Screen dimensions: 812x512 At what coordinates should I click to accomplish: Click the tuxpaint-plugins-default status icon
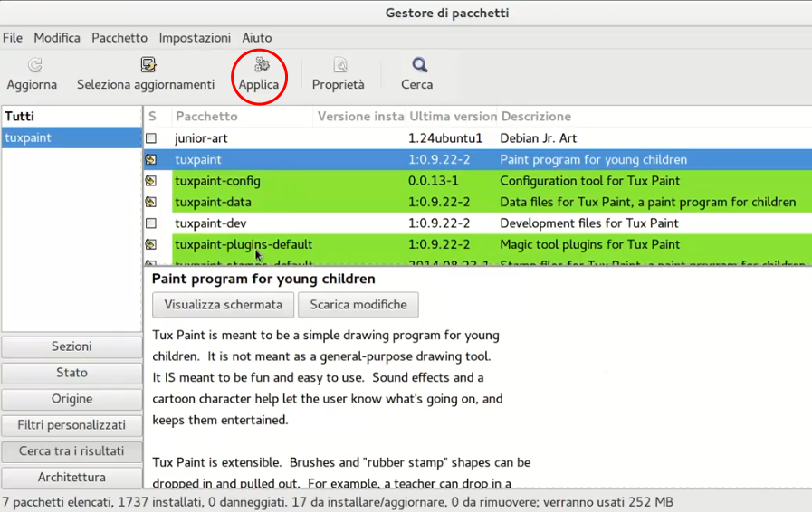click(x=151, y=244)
